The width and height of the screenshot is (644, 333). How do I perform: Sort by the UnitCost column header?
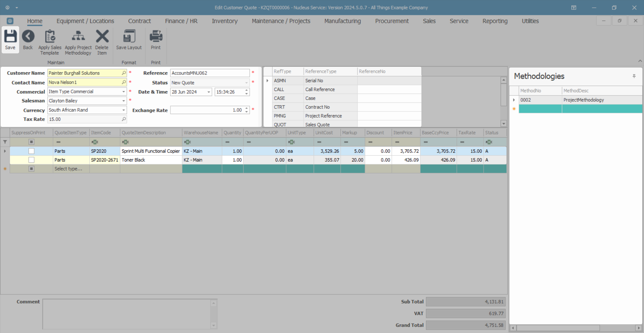pyautogui.click(x=327, y=133)
